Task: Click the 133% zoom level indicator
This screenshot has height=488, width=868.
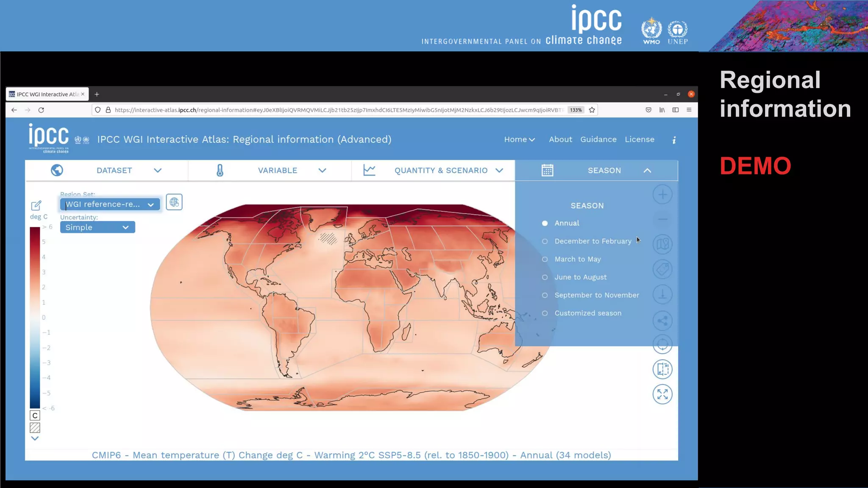Action: 576,110
